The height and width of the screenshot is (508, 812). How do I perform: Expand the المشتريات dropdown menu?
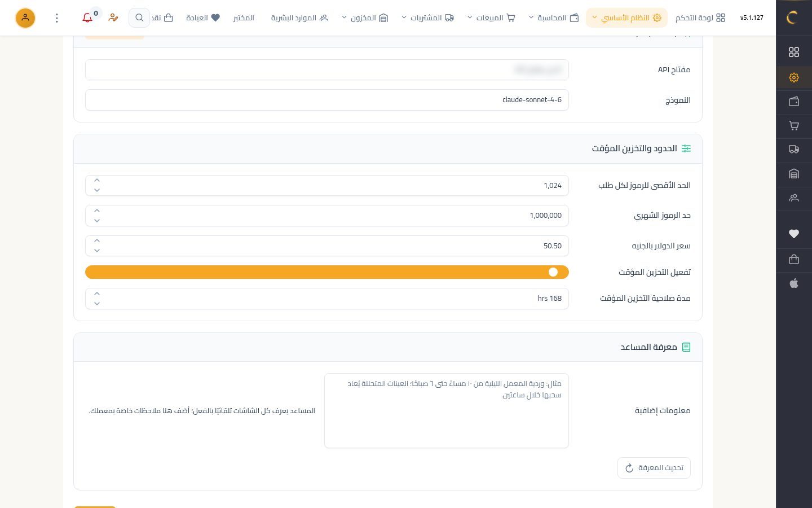(x=427, y=18)
